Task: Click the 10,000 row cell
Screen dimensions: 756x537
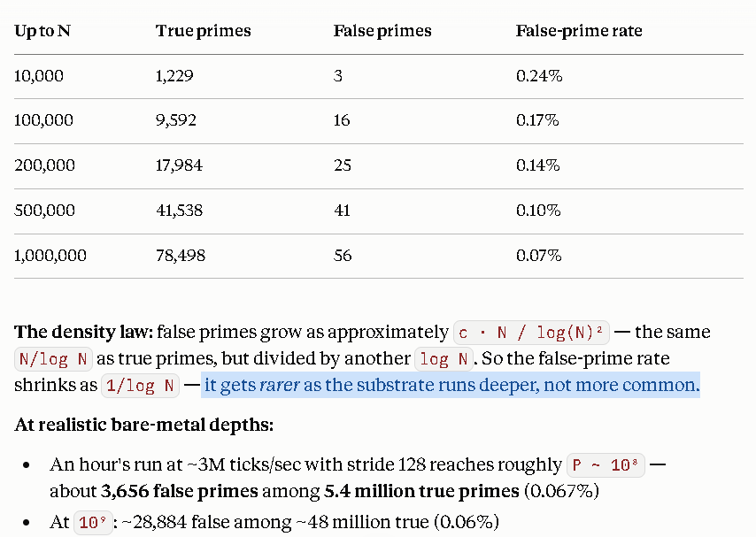Action: [39, 76]
